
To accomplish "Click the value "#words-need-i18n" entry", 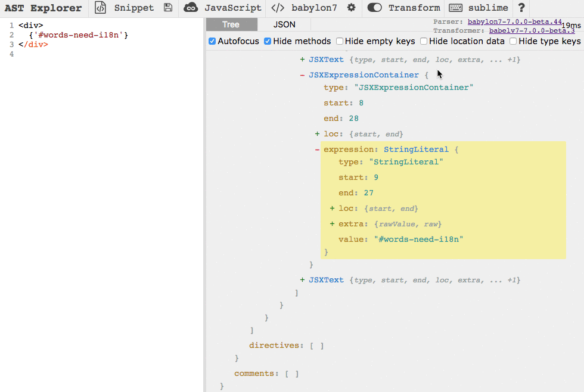I will pyautogui.click(x=400, y=239).
